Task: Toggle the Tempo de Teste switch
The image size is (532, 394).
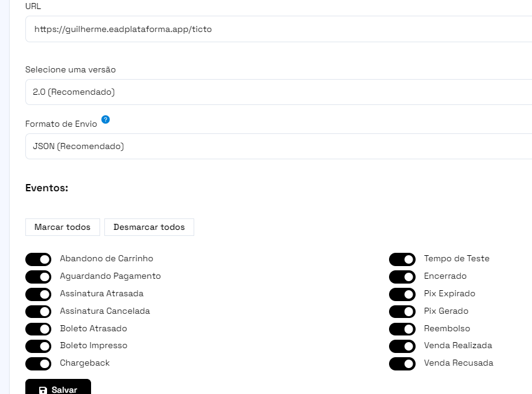Action: pos(402,259)
